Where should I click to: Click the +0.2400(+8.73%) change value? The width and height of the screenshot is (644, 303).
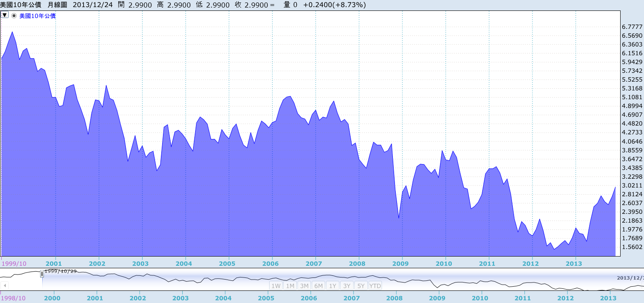(x=334, y=5)
